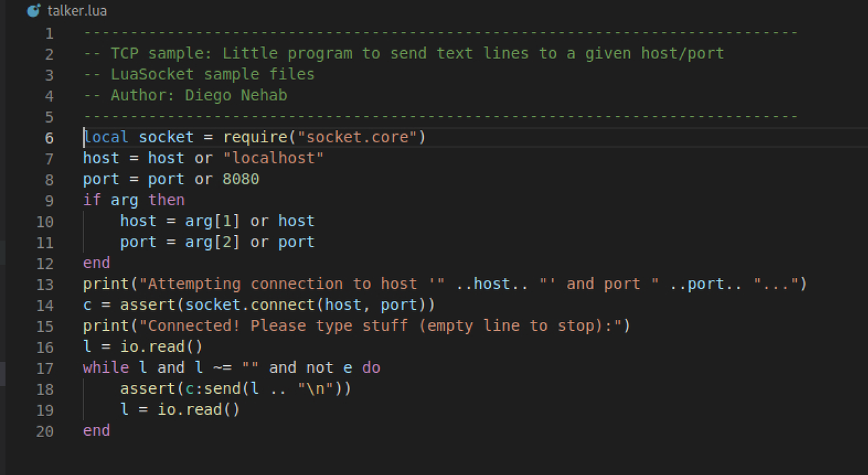Click the "while" keyword on line 17
Viewport: 868px width, 475px height.
point(106,368)
